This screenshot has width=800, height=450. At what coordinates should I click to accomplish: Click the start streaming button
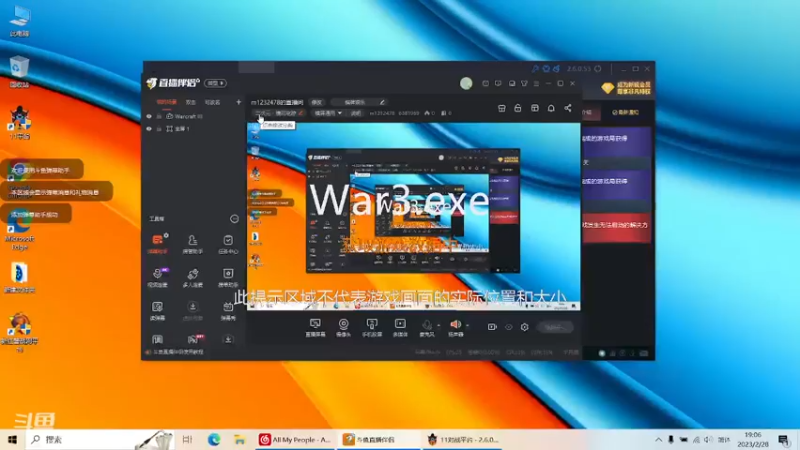pos(555,327)
